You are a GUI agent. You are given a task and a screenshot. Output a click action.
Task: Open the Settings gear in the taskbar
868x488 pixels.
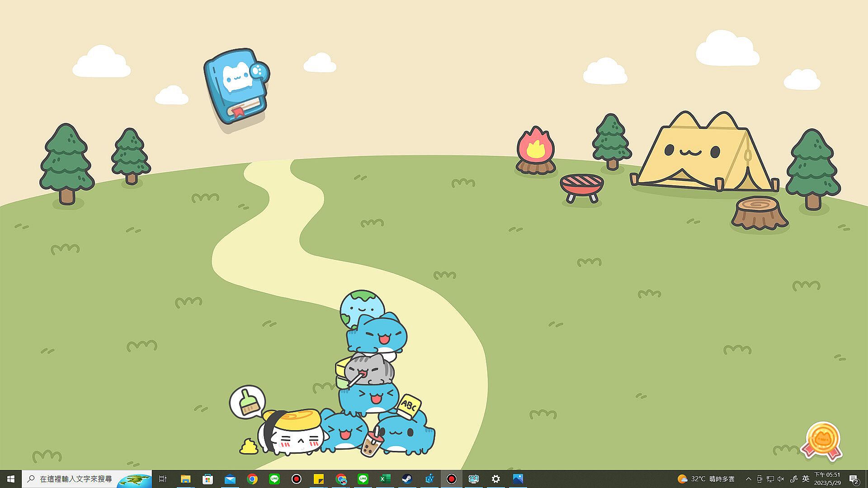pyautogui.click(x=496, y=479)
